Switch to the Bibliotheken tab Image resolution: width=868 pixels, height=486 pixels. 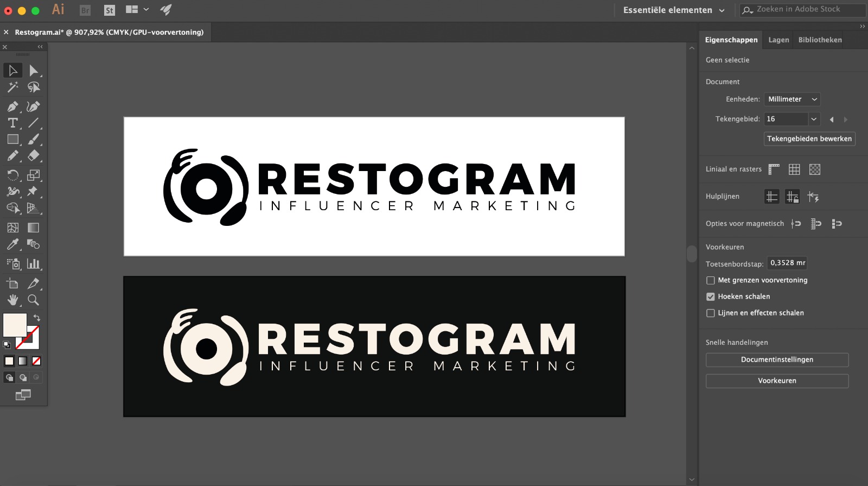(x=820, y=40)
